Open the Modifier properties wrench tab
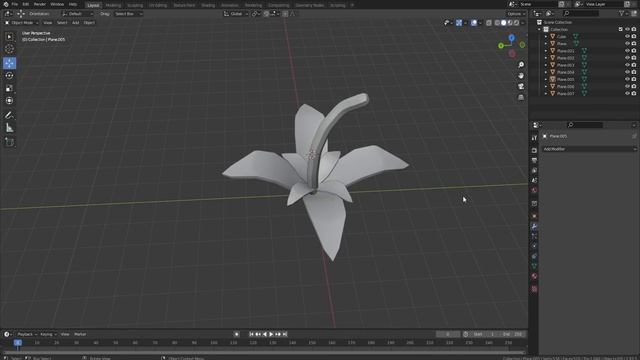The image size is (640, 360). (x=534, y=226)
